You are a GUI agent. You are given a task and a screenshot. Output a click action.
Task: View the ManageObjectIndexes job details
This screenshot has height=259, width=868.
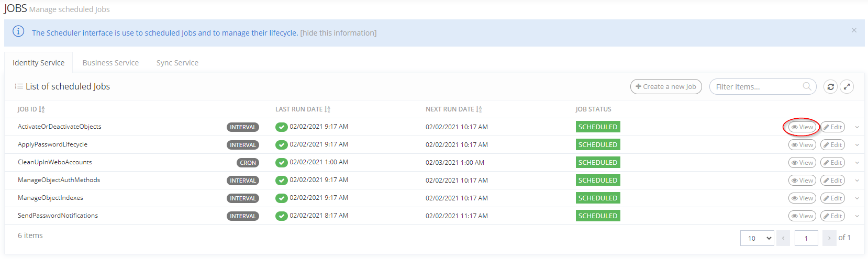point(802,198)
